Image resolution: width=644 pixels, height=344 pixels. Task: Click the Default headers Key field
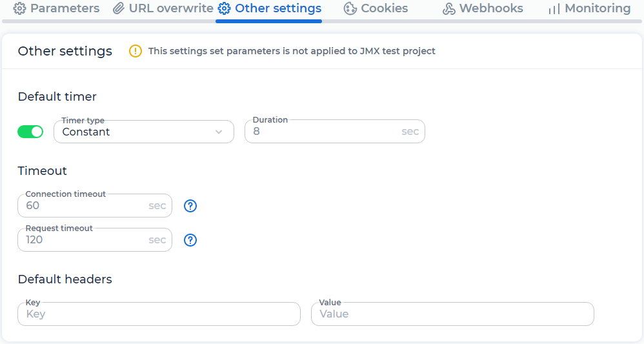pos(159,314)
